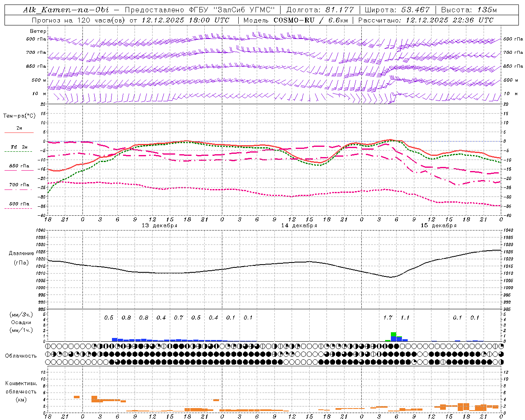Click the right-side 500 гПа wind level label
Viewport: 525px width, 420px height.
[x=513, y=39]
